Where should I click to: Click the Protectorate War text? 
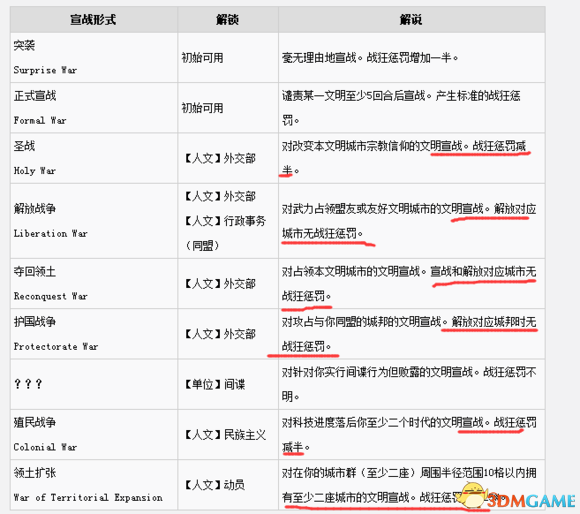56,346
